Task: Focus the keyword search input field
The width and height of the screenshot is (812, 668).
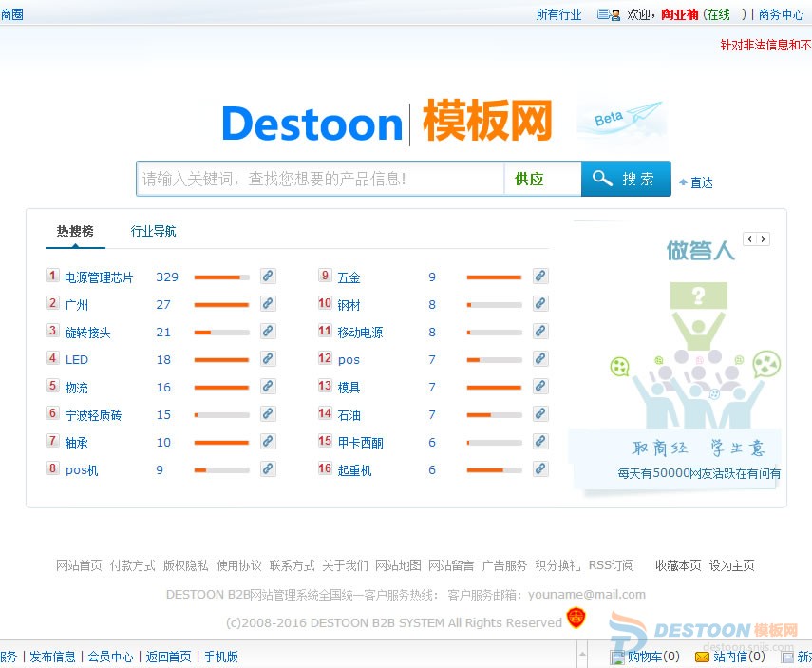Action: click(321, 179)
